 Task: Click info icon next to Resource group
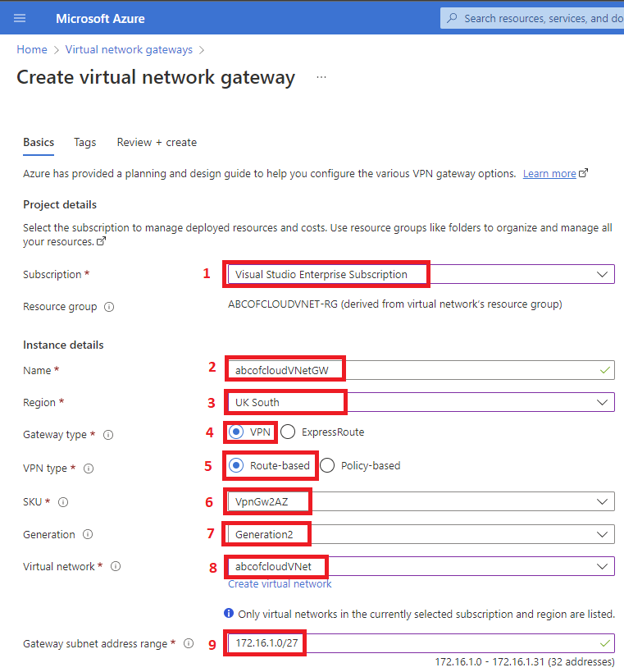point(109,307)
